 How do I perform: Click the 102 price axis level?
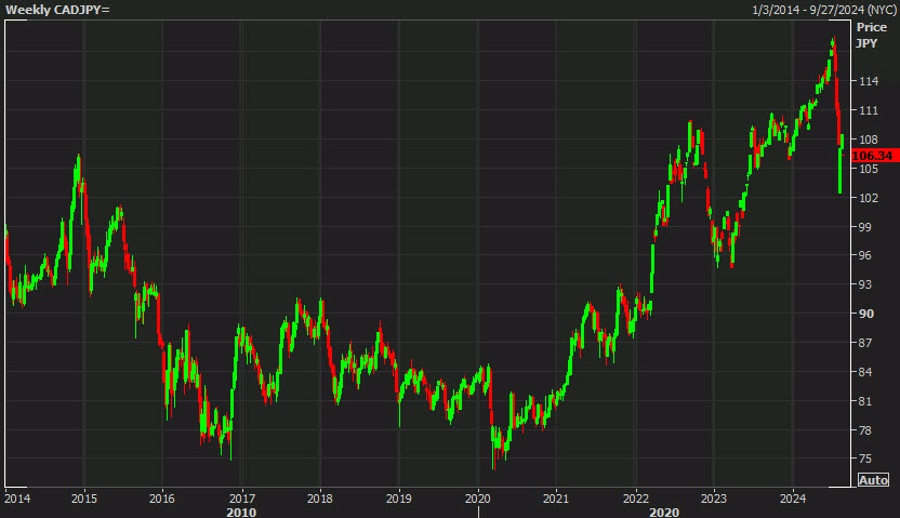pyautogui.click(x=868, y=198)
